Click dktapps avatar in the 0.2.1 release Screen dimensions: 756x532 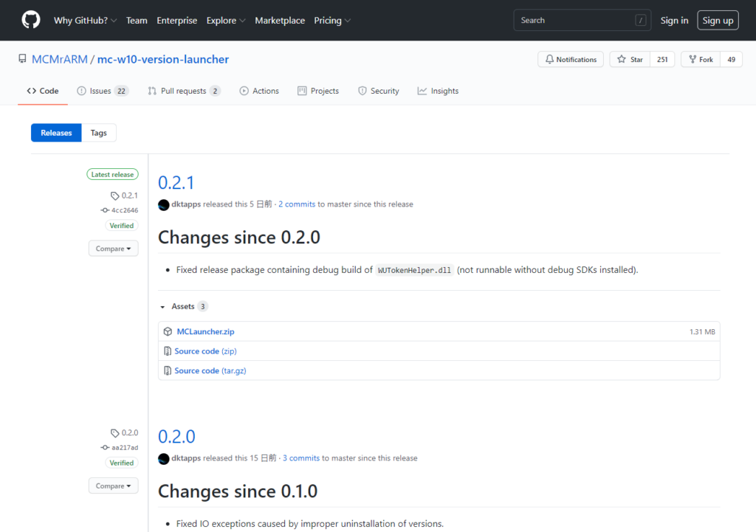[163, 205]
